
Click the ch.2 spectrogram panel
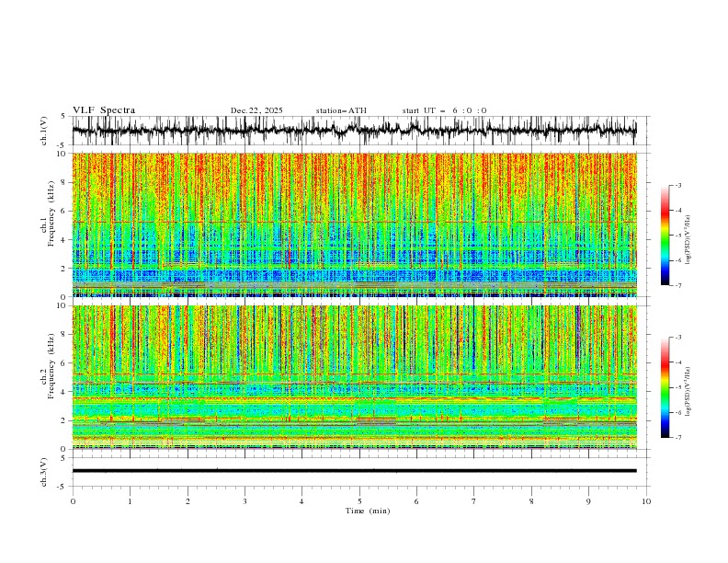(355, 377)
